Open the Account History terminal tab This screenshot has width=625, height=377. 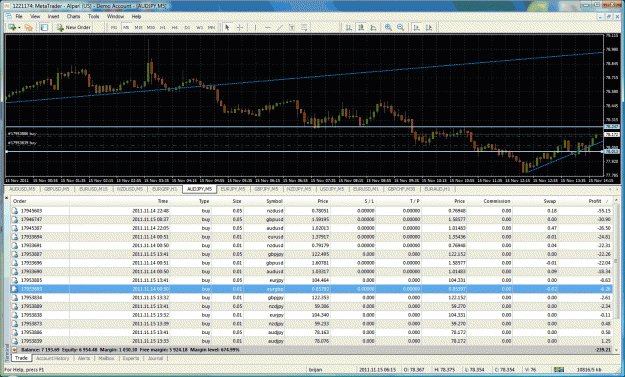click(53, 358)
